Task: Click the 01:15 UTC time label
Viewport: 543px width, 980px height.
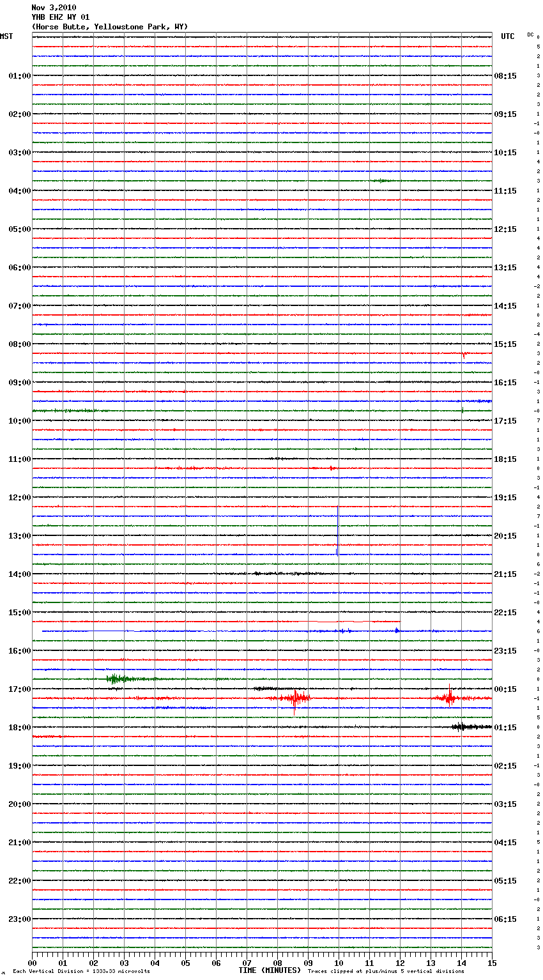Action: coord(505,728)
